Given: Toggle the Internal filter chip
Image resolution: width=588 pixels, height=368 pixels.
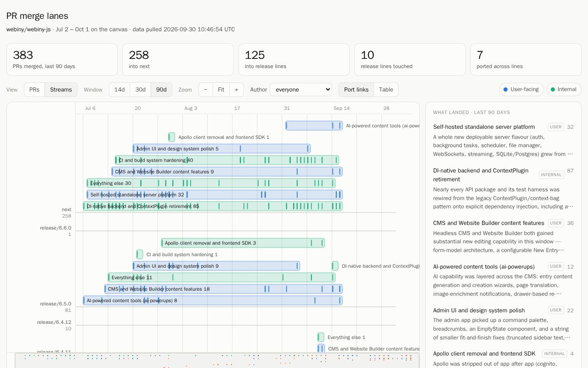Looking at the screenshot, I should (x=564, y=90).
